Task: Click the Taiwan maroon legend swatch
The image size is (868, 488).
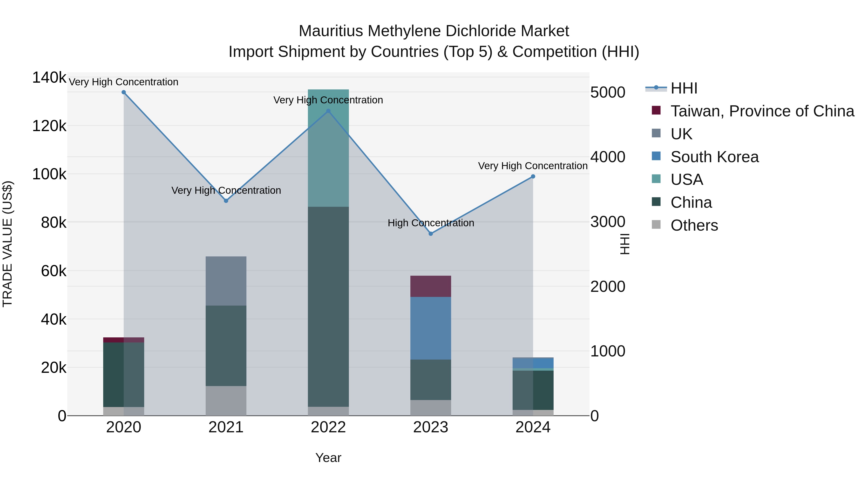Action: [x=656, y=110]
